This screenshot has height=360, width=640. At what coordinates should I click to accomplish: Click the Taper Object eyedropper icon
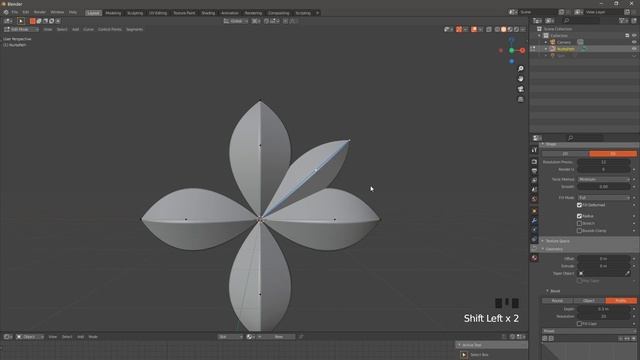click(x=627, y=273)
